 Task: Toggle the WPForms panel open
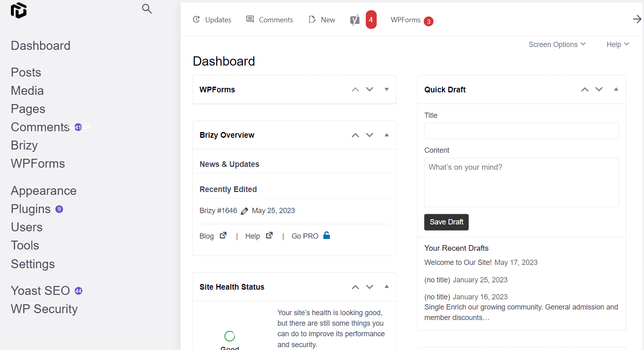[387, 90]
